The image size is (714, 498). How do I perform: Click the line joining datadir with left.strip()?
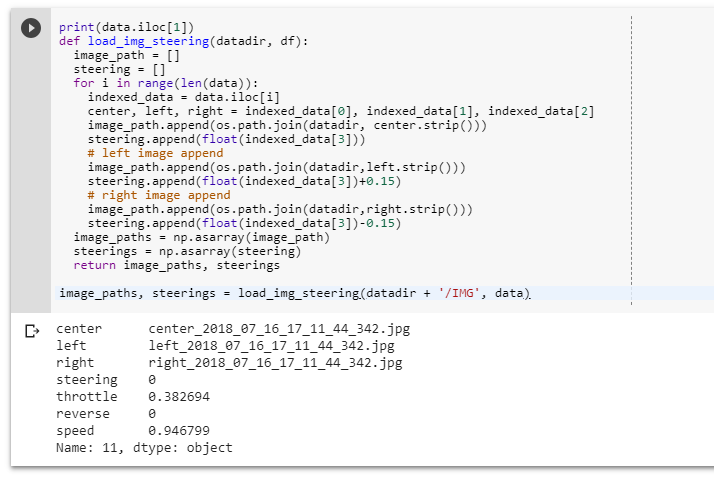point(276,168)
